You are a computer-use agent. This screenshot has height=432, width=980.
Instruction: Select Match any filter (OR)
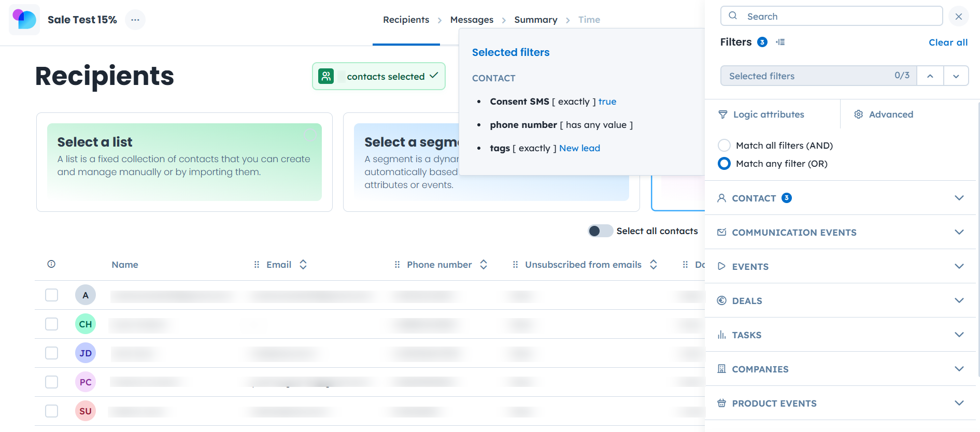(724, 164)
